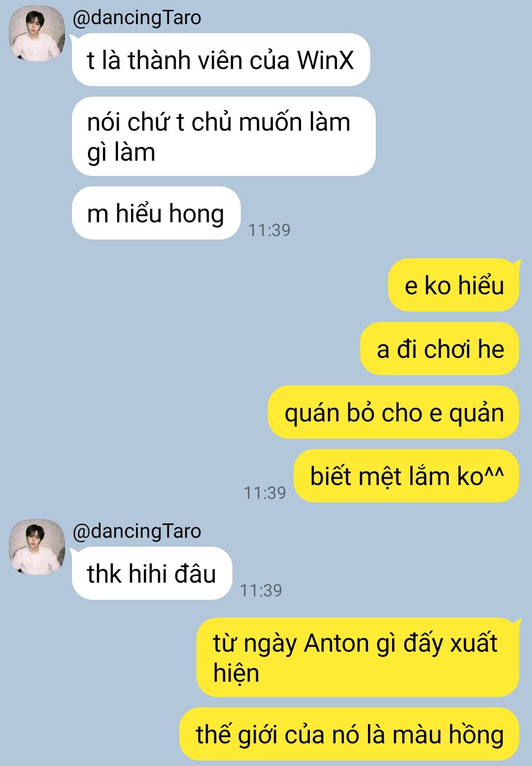Screen dimensions: 532x766
Task: Tap the lower @dancingTaro profile avatar
Action: coord(37,547)
